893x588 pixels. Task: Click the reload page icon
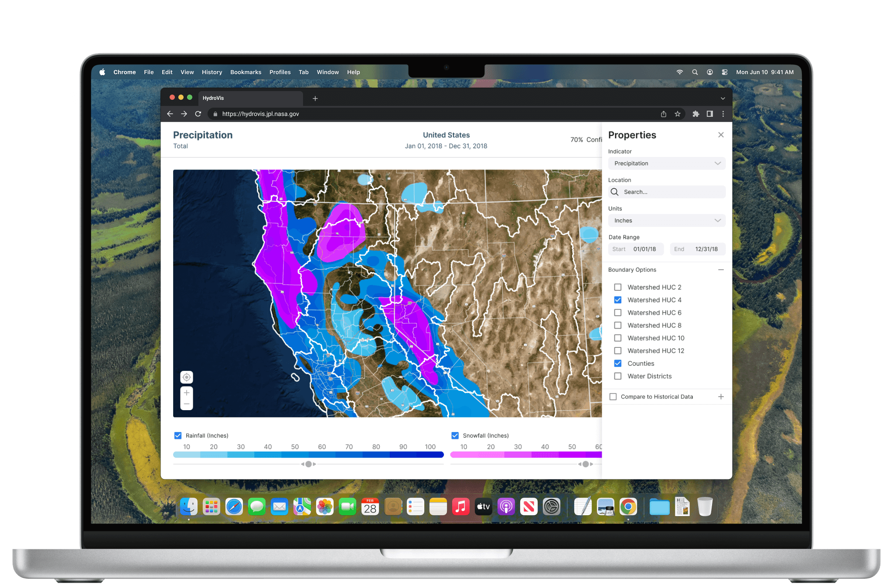pyautogui.click(x=198, y=114)
